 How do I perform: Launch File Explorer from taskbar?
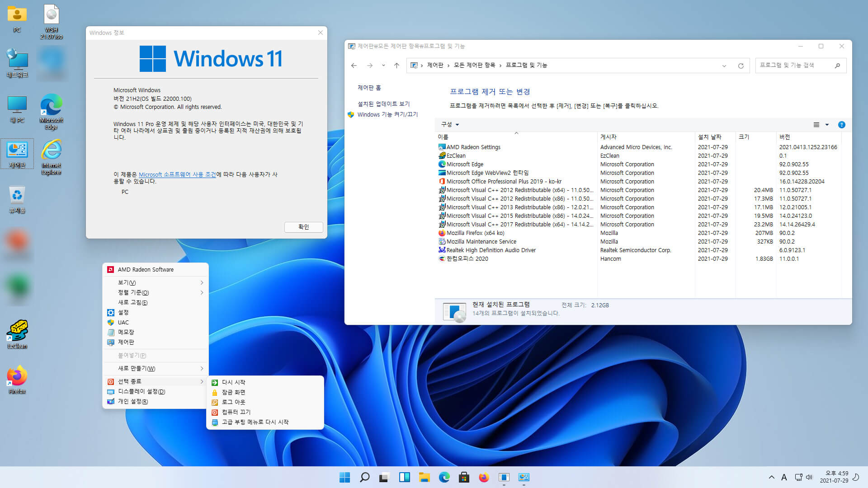point(424,477)
